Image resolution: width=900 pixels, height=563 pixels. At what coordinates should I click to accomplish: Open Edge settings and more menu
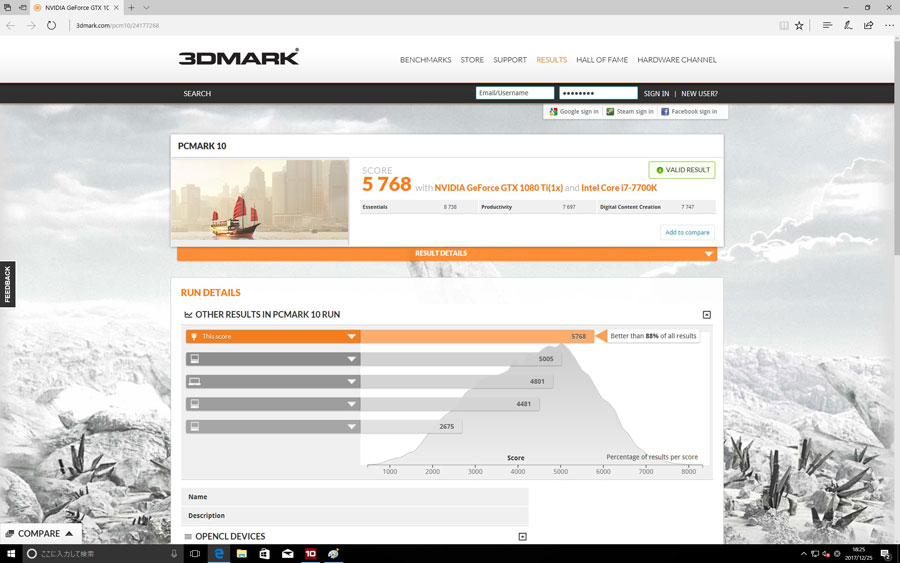point(889,25)
